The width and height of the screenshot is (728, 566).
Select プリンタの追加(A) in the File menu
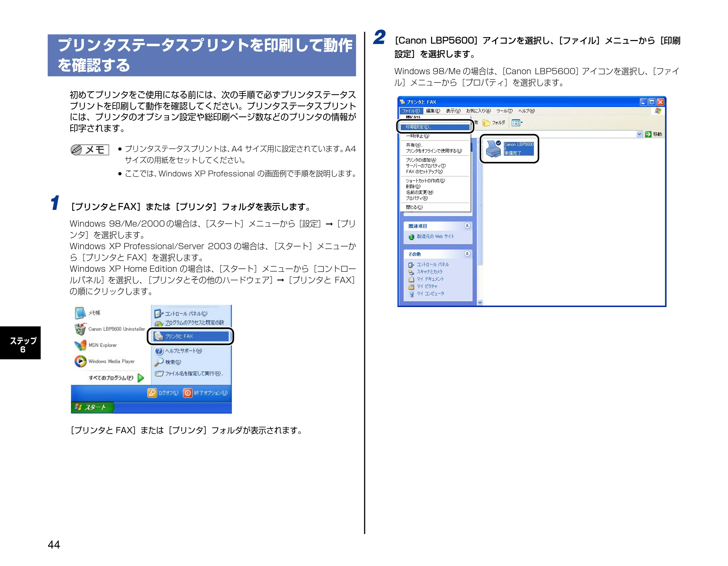pyautogui.click(x=435, y=160)
